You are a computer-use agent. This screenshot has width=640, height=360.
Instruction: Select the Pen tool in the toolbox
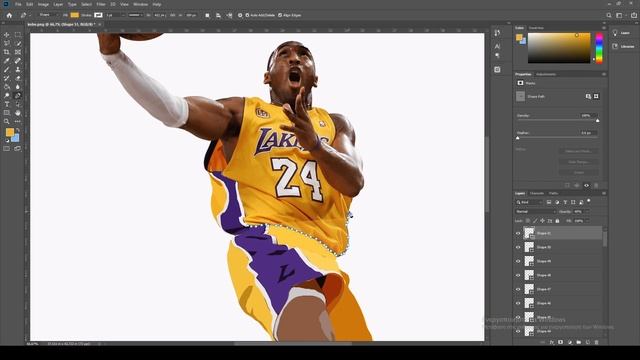[18, 96]
